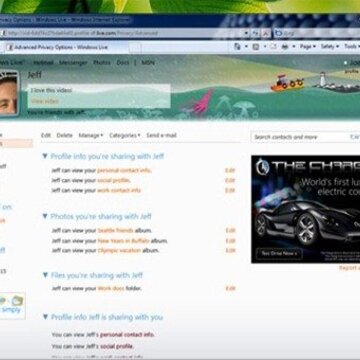Open the 'Olympic vacation' album link

pos(119,250)
